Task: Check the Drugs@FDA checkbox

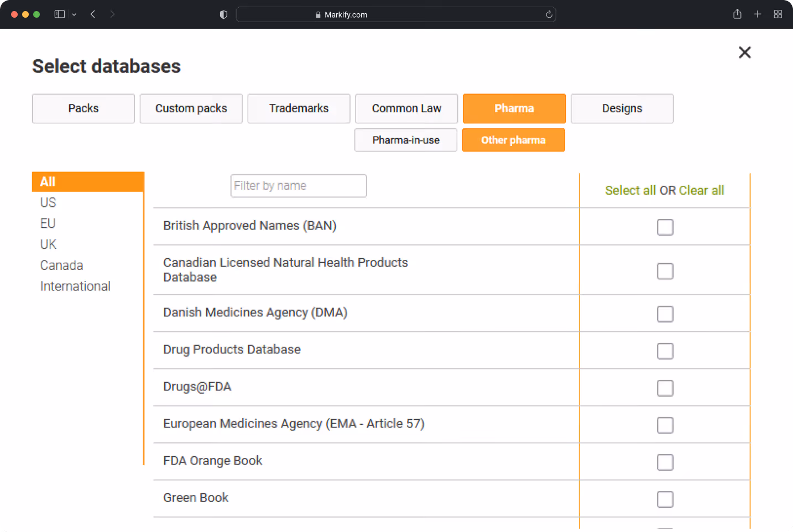Action: point(665,388)
